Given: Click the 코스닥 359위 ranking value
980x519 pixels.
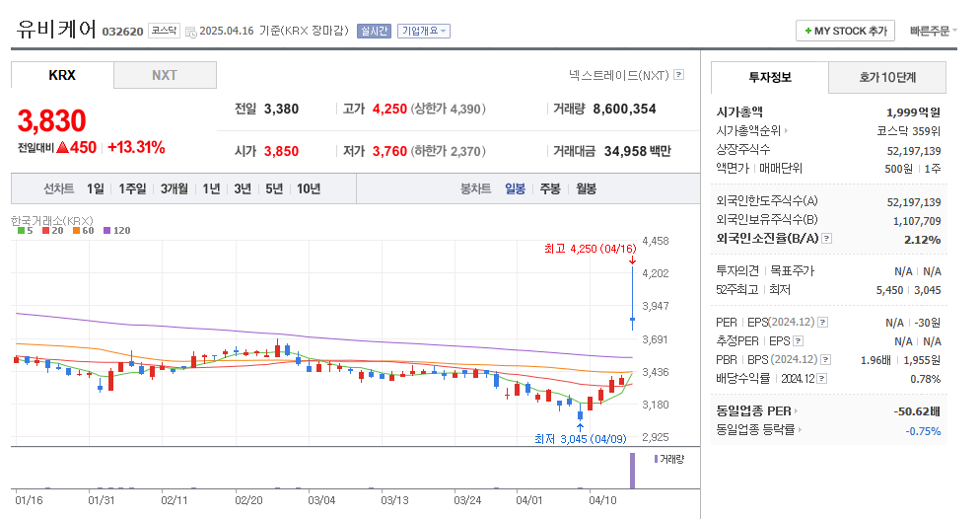Looking at the screenshot, I should coord(909,131).
